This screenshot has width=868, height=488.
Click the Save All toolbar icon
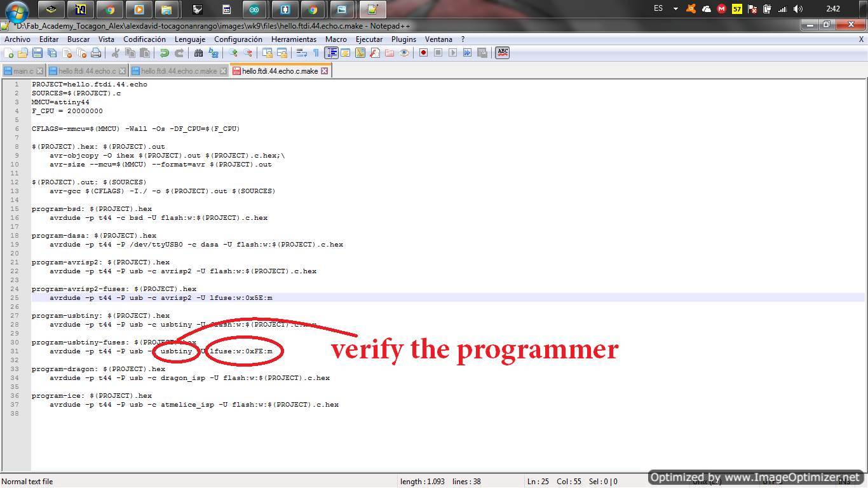[52, 53]
